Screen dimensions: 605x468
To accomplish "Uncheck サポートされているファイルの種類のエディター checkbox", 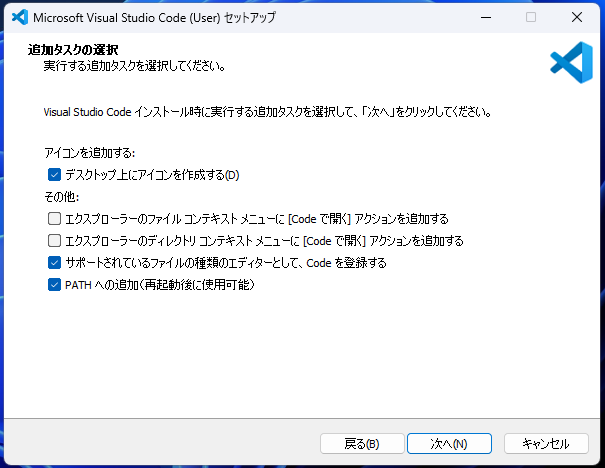I will point(54,263).
